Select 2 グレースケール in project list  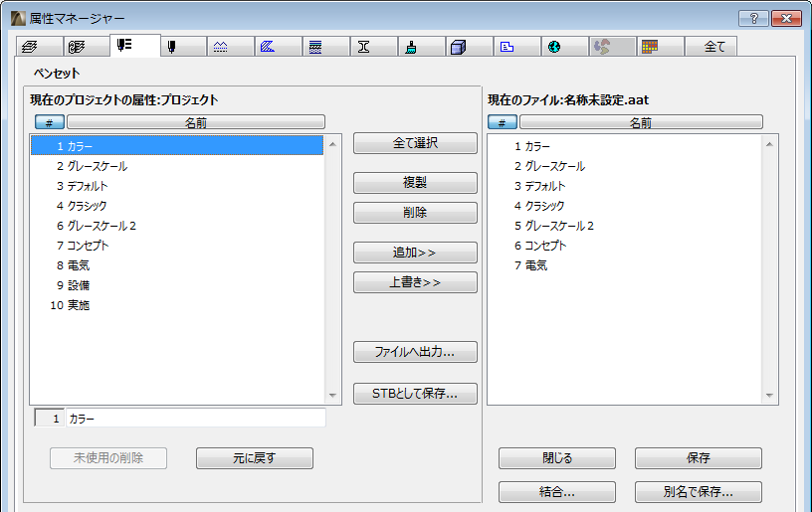(x=177, y=166)
